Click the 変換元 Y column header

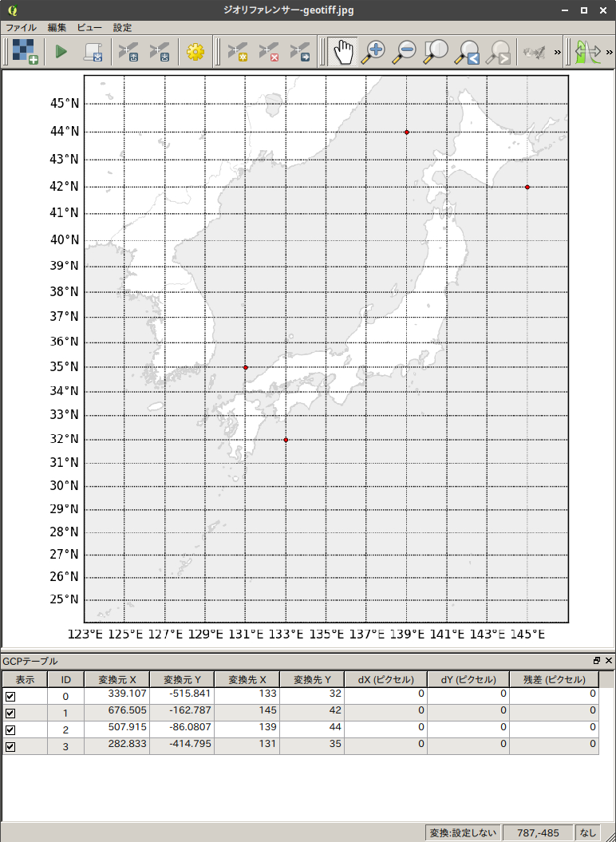[182, 679]
